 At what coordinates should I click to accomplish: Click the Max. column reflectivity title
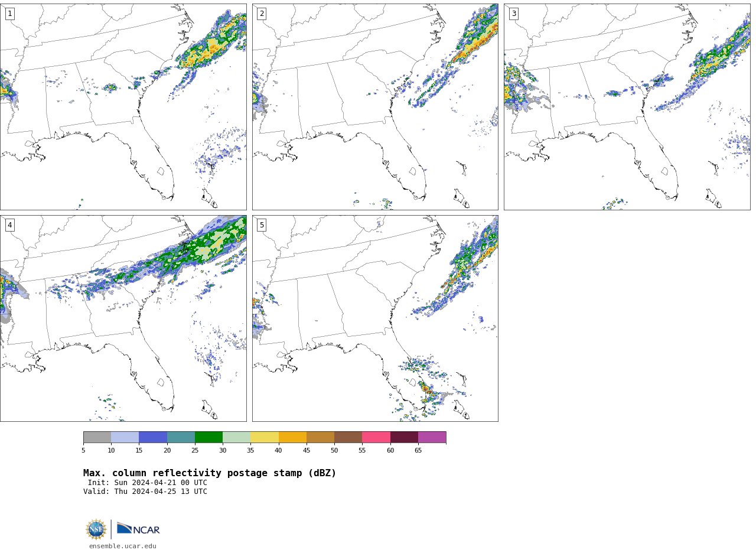tap(210, 473)
